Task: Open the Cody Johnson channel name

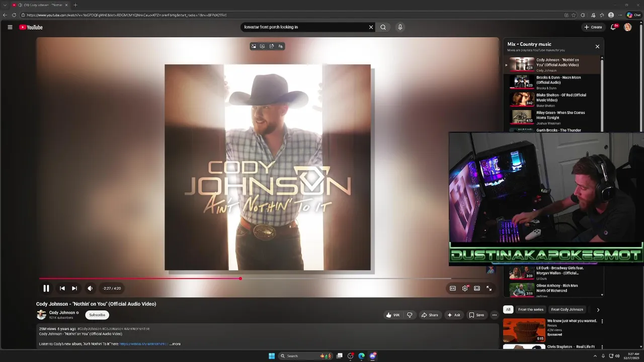Action: pos(62,312)
